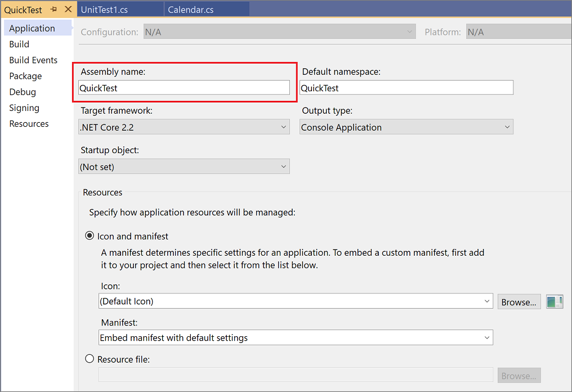Click the default icon preview image

coord(555,302)
